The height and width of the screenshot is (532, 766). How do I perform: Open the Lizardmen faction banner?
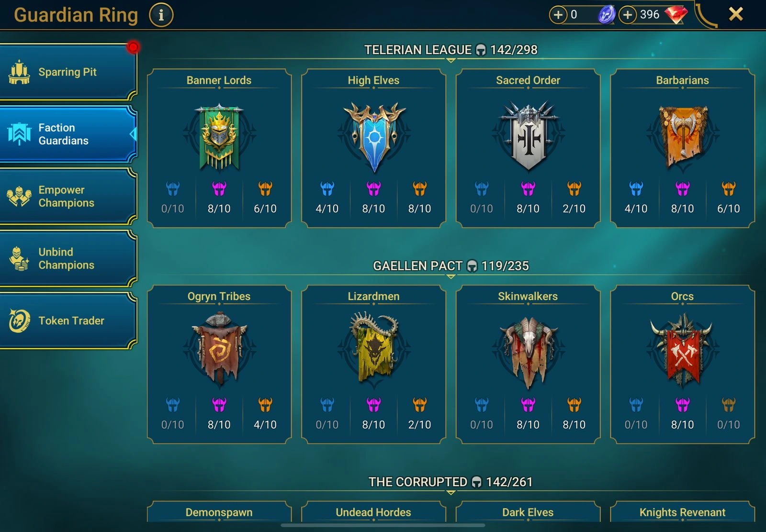(374, 349)
